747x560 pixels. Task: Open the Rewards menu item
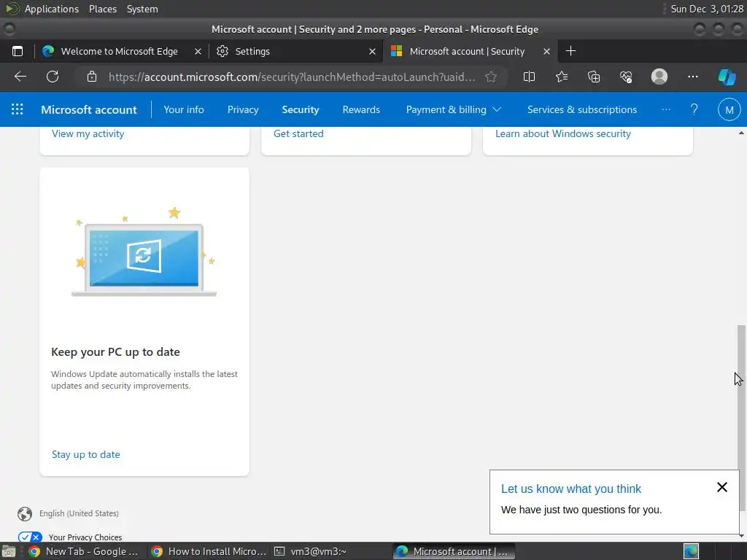click(361, 109)
